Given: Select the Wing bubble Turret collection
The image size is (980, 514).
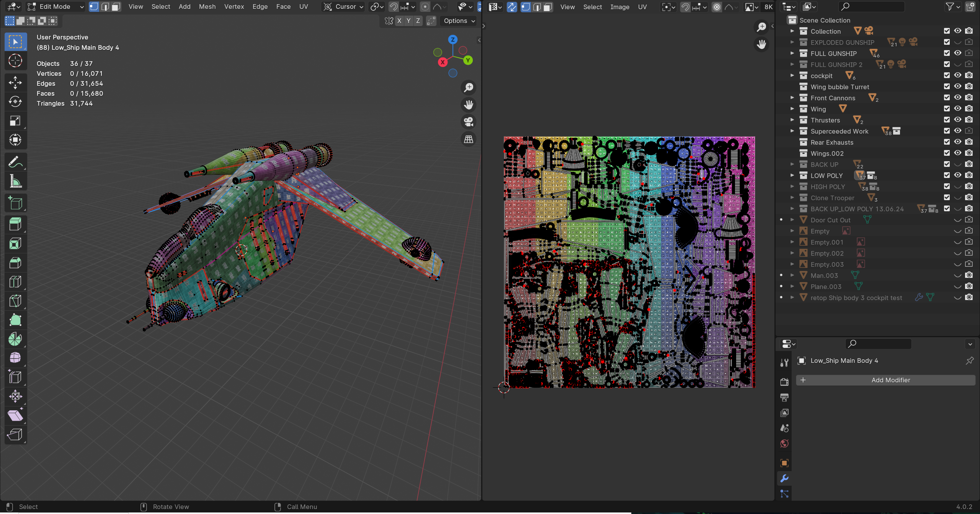Looking at the screenshot, I should tap(840, 87).
